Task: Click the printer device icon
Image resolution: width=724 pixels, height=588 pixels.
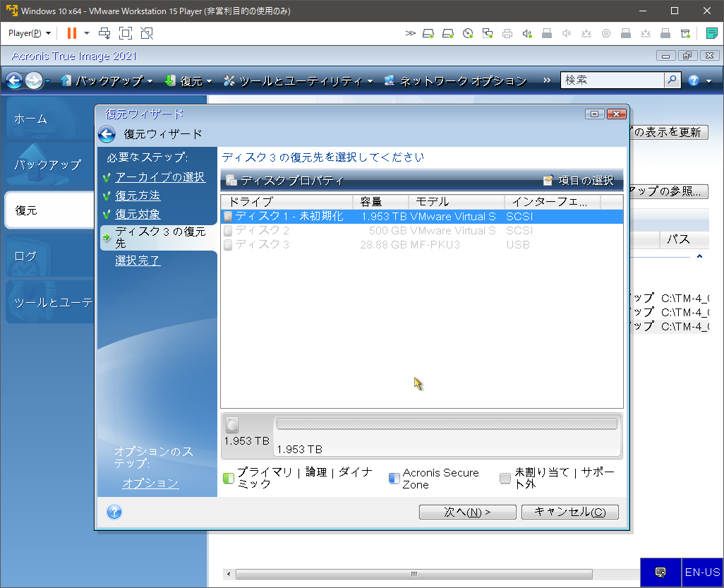Action: coord(507,33)
